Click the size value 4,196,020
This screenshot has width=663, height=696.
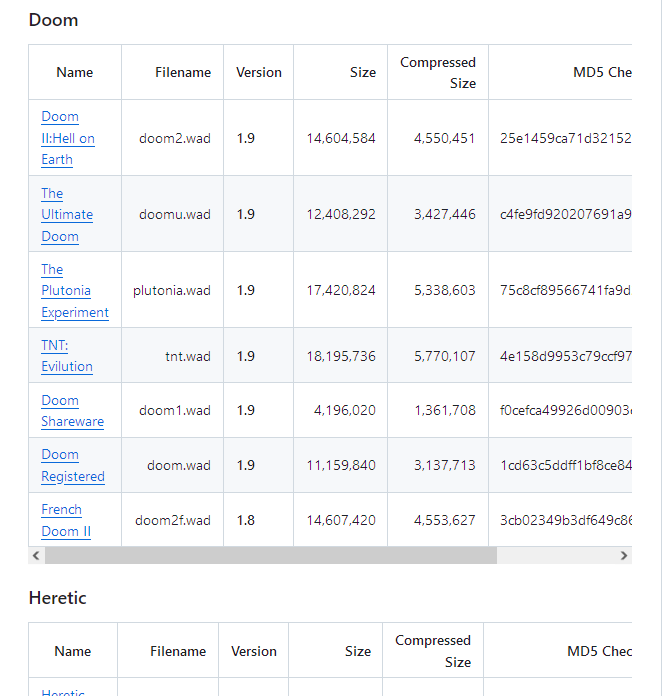345,410
